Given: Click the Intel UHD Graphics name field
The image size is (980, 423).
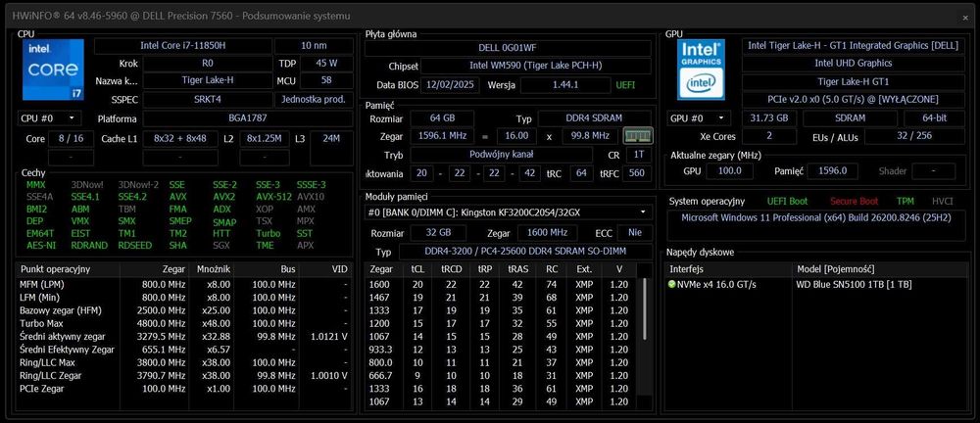Looking at the screenshot, I should click(854, 63).
